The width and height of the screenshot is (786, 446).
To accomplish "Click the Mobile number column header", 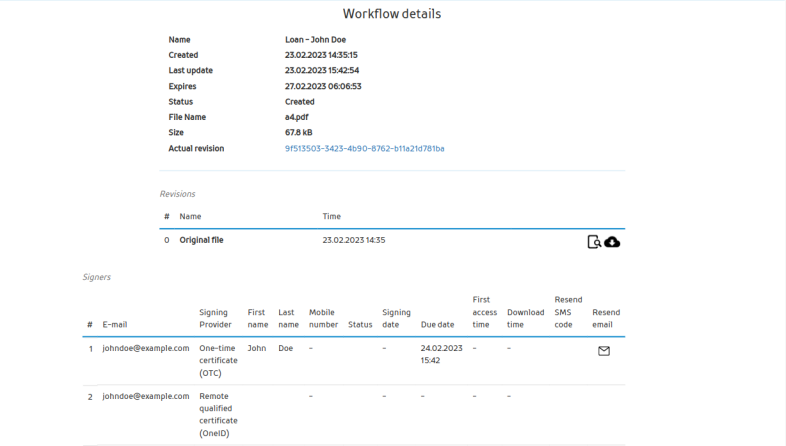I will [322, 318].
